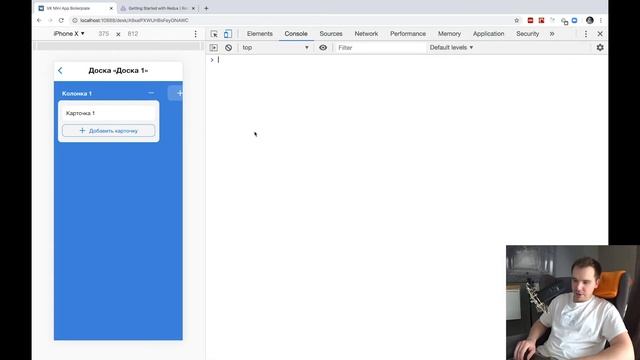This screenshot has height=360, width=640.
Task: Click the viewport height field 812
Action: click(x=133, y=34)
